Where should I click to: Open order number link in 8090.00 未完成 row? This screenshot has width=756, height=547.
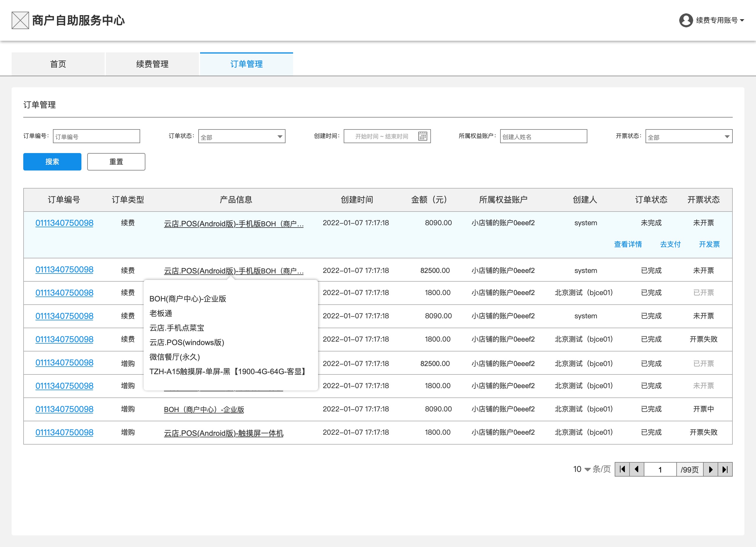pos(64,223)
